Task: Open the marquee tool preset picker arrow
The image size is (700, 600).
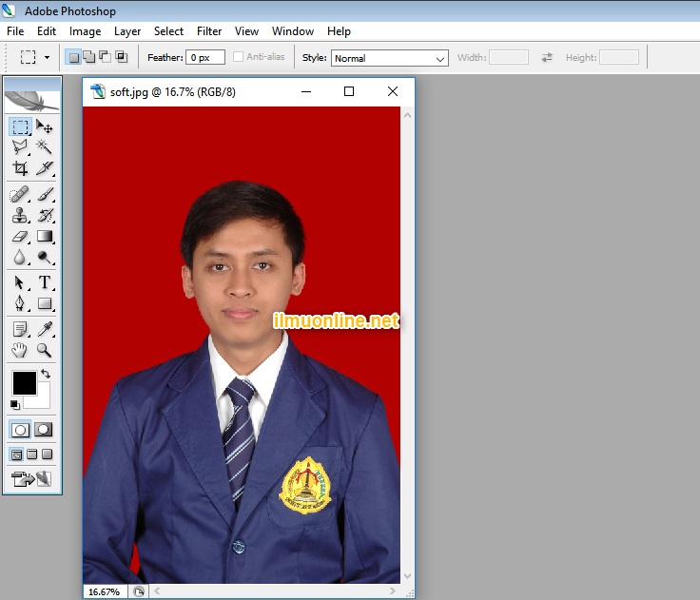Action: 47,57
